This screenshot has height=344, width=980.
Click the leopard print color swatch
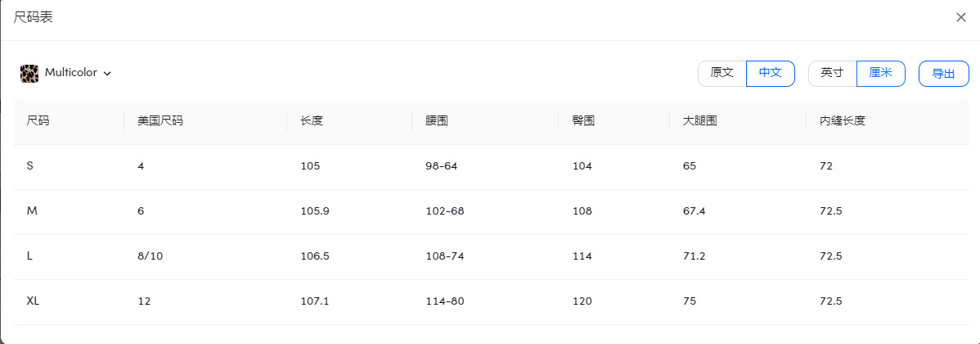(x=29, y=73)
